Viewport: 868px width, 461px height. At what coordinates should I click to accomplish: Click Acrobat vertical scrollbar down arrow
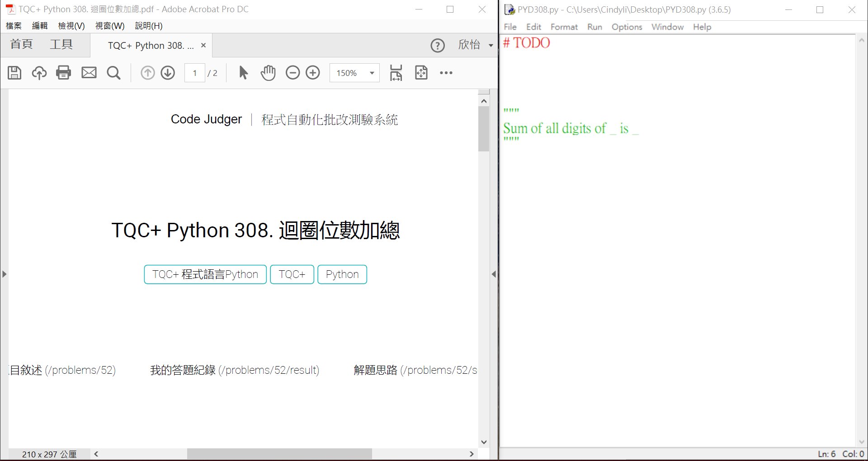pos(484,442)
